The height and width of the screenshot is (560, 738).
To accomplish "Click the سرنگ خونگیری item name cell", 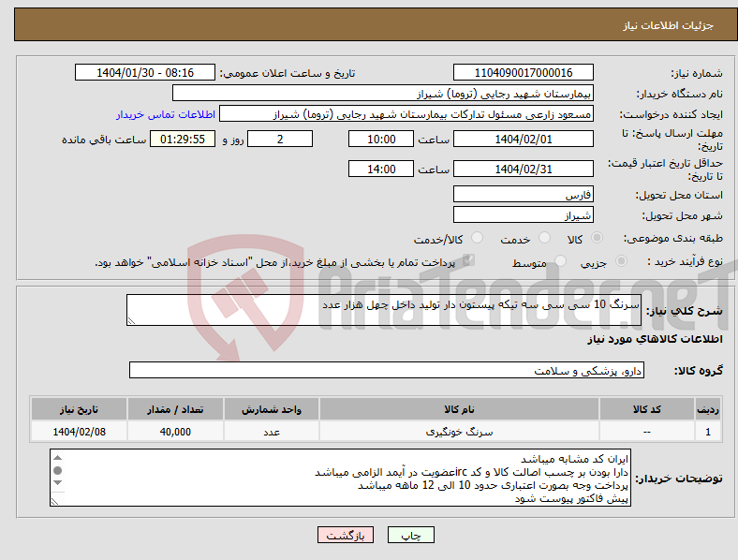I will pyautogui.click(x=459, y=432).
